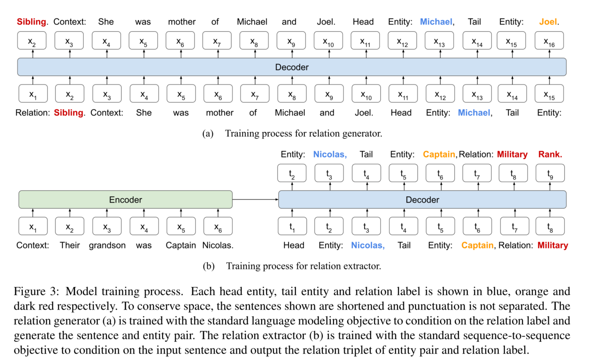The height and width of the screenshot is (364, 602).
Task: Select the red 'Rank.' label
Action: [x=550, y=155]
